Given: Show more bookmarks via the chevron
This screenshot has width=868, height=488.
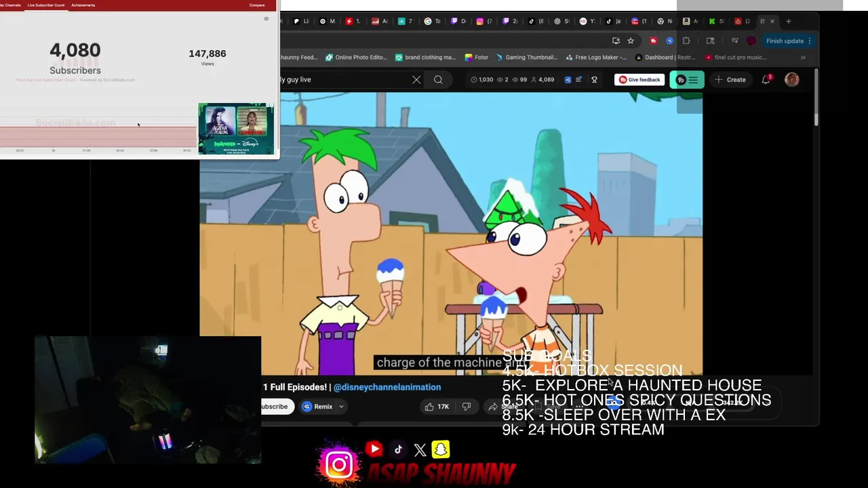Looking at the screenshot, I should pyautogui.click(x=803, y=58).
